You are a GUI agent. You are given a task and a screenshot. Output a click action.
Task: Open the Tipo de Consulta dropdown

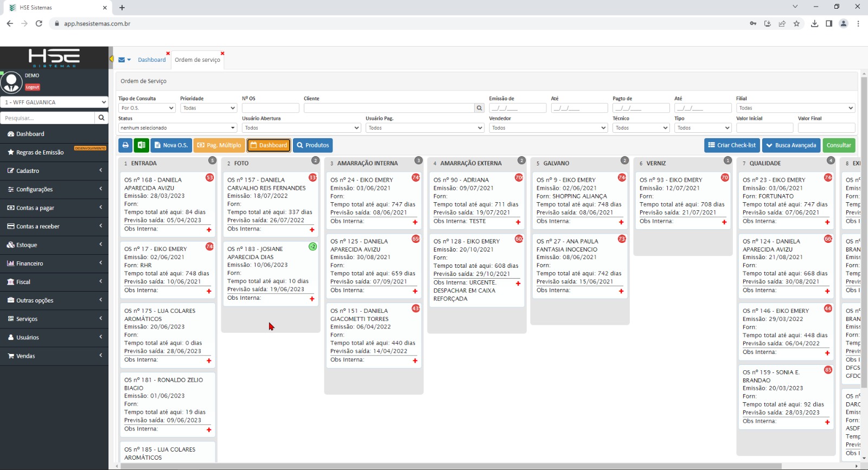point(147,108)
